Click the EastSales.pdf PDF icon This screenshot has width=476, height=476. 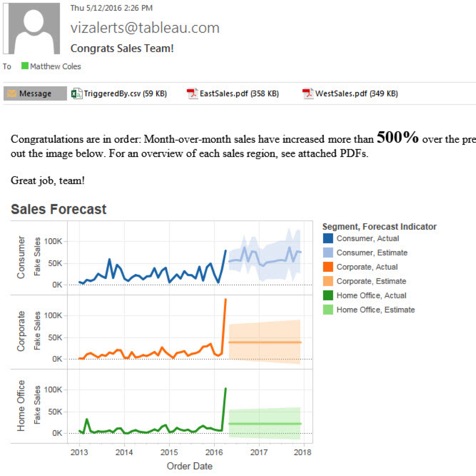click(192, 94)
